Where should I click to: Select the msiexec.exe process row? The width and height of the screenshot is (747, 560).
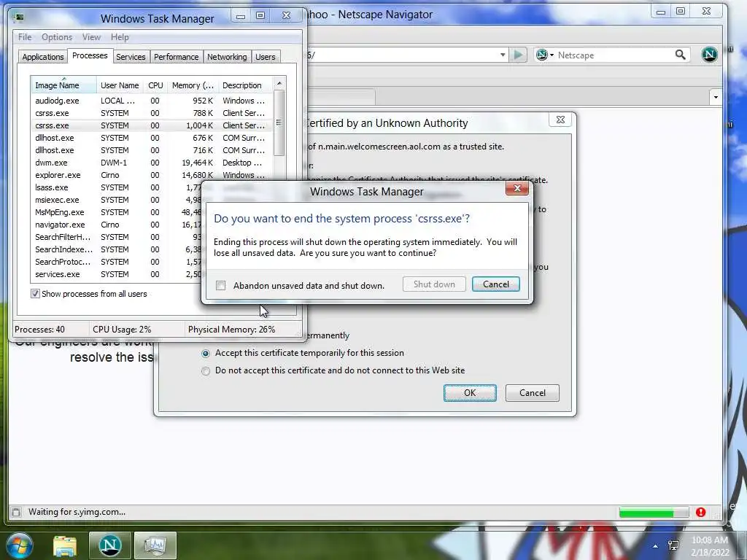pos(117,200)
